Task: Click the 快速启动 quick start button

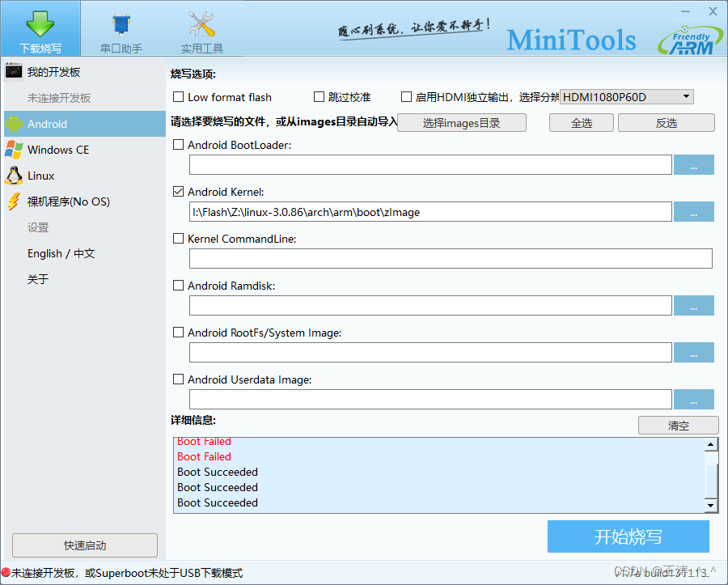Action: coord(85,545)
